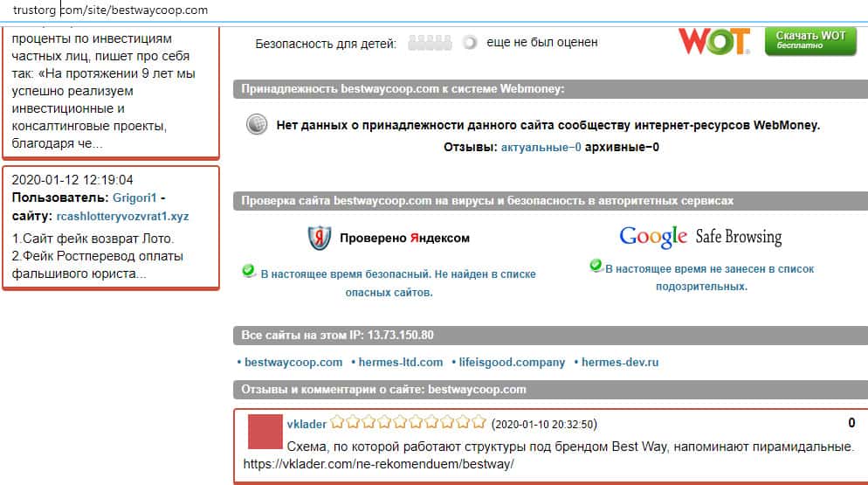Image resolution: width=868 pixels, height=485 pixels.
Task: Click the Безопасность для детей label
Action: pos(326,44)
